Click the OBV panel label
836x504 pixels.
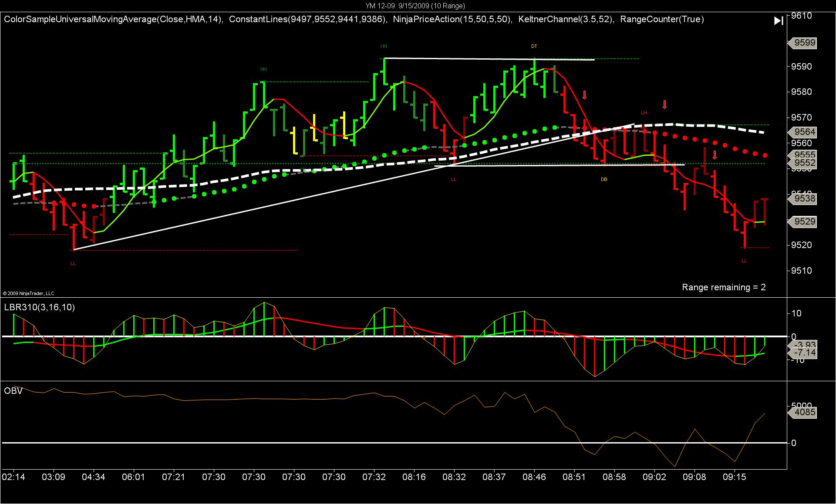[x=13, y=391]
